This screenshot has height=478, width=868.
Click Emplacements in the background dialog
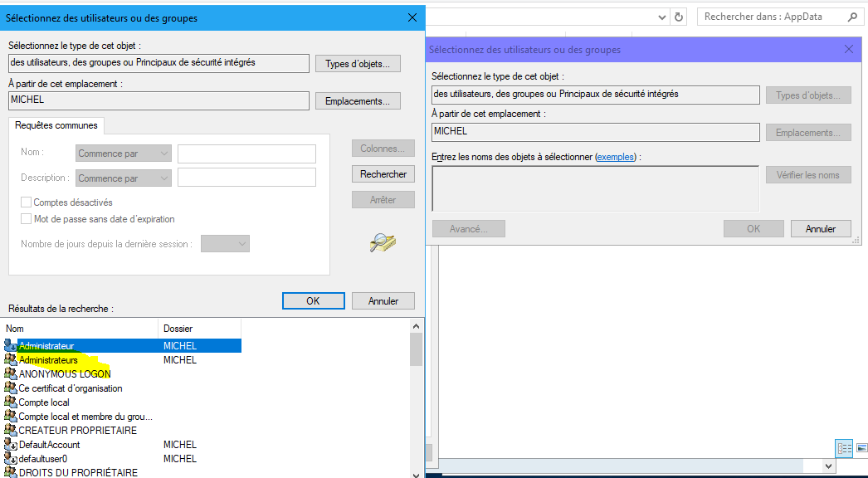(808, 133)
